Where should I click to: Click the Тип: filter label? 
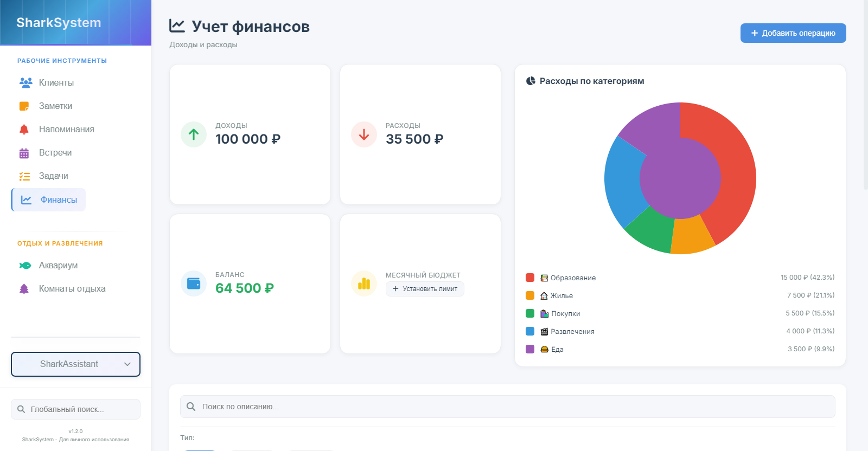point(187,437)
